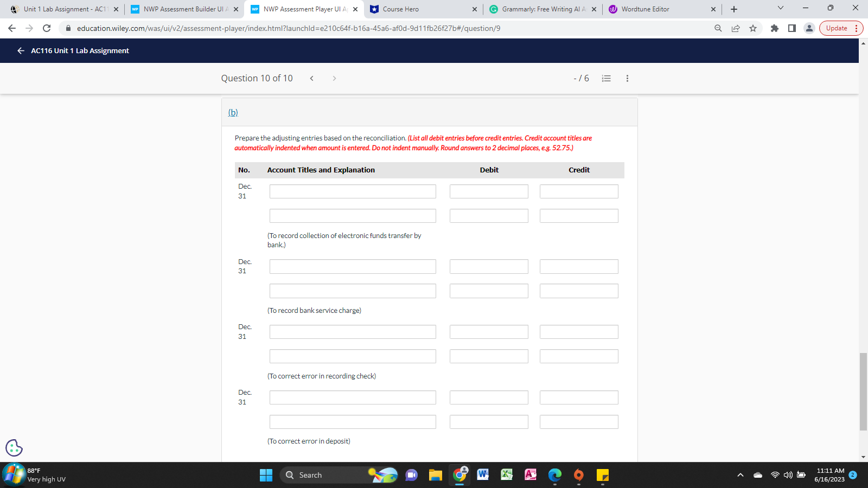Go to next question with right chevron
Screen dimensions: 868x488
334,78
